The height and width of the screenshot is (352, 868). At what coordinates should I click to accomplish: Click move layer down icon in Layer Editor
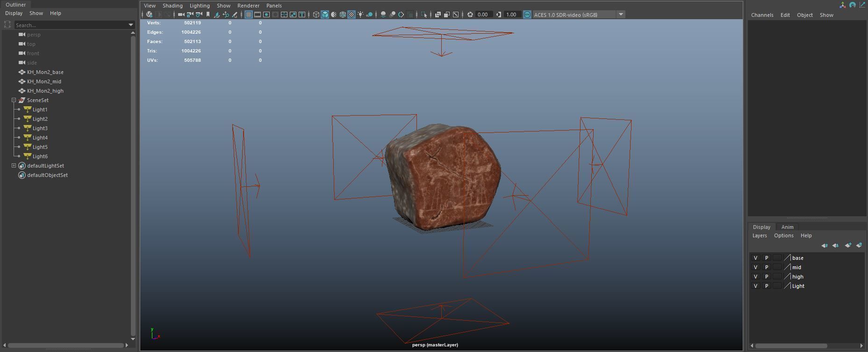[836, 245]
